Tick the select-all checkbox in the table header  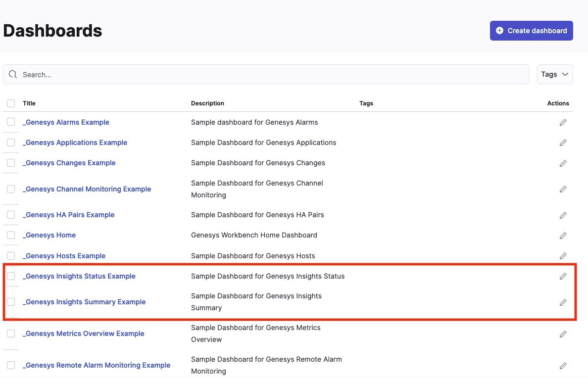pyautogui.click(x=11, y=103)
